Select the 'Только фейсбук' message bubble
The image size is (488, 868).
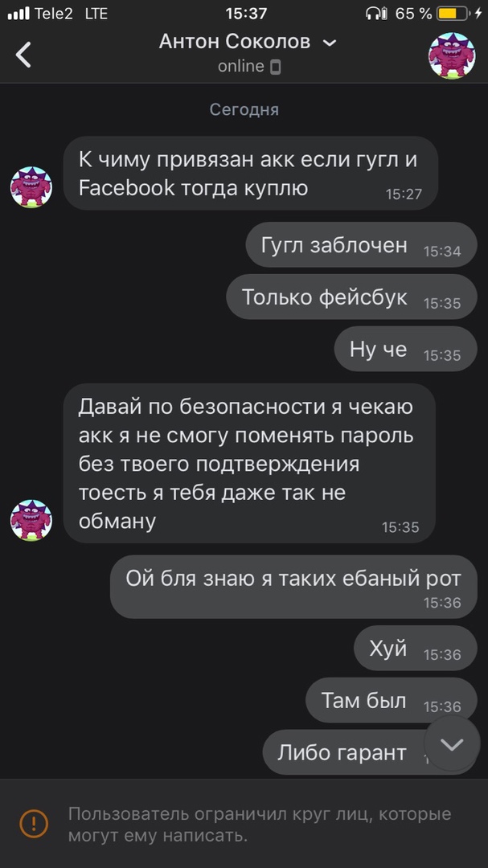coord(351,297)
